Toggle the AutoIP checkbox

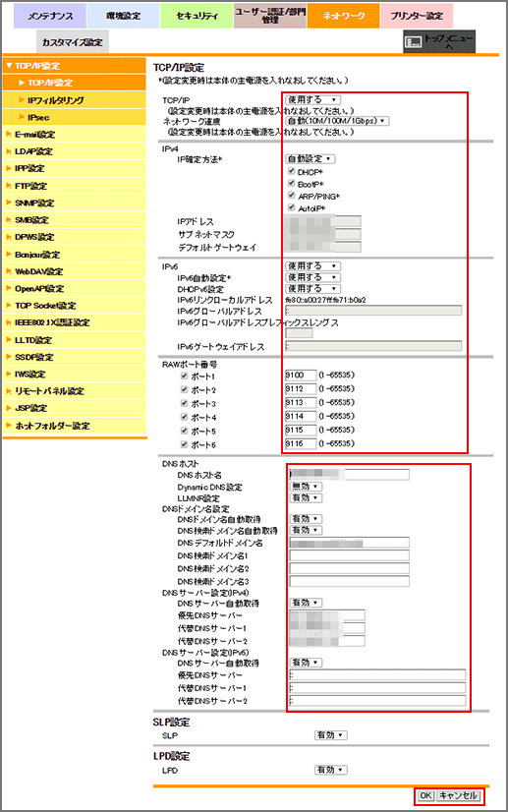[291, 207]
